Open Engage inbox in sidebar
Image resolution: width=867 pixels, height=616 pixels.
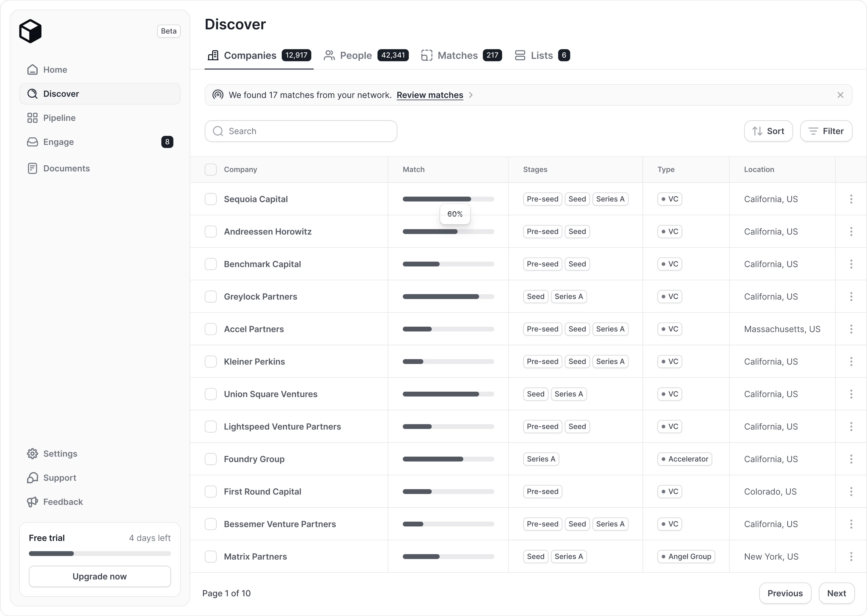[x=59, y=142]
